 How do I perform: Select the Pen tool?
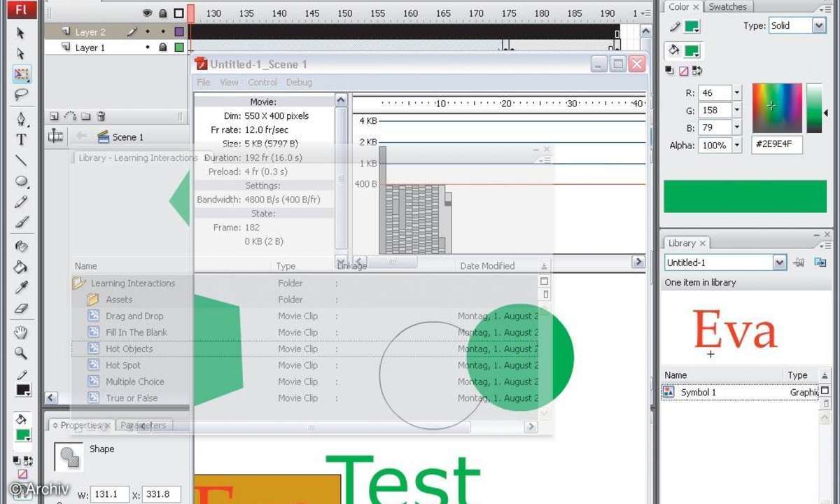tap(21, 118)
